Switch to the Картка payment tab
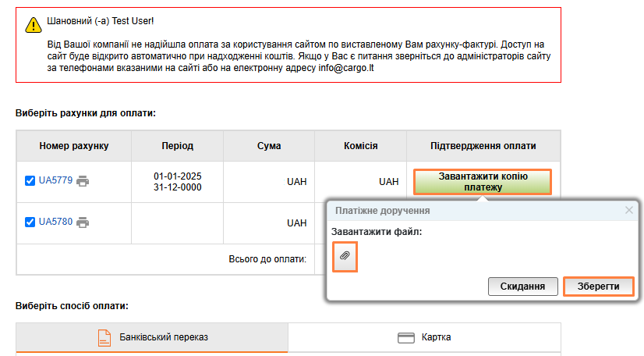Image resolution: width=644 pixels, height=356 pixels. 424,337
